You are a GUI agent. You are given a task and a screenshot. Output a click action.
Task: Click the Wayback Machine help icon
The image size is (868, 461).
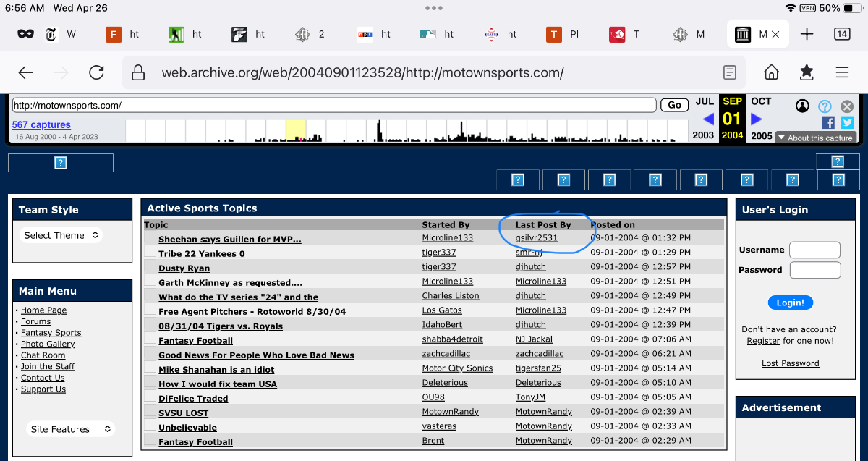click(825, 106)
